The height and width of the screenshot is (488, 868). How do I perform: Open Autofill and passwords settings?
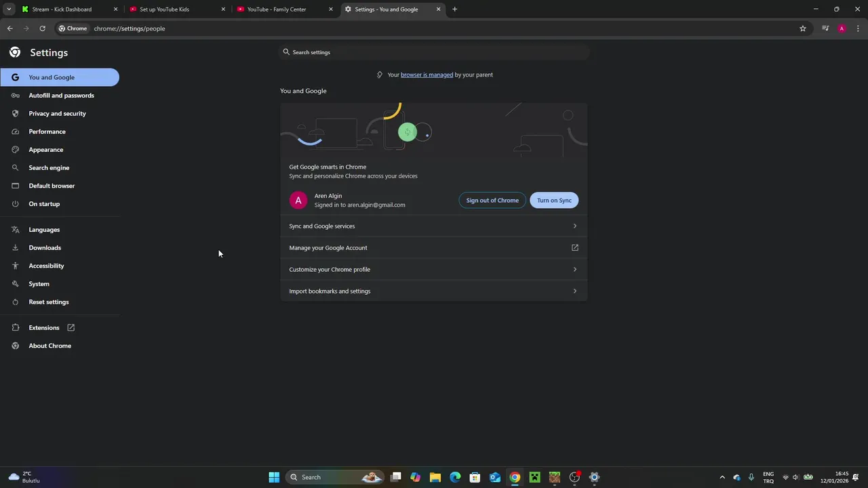pos(60,96)
